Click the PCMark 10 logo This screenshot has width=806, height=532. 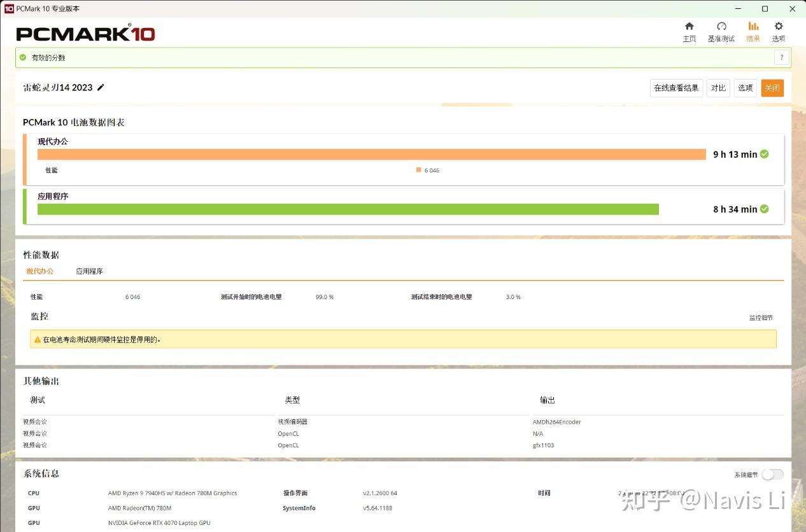coord(85,33)
